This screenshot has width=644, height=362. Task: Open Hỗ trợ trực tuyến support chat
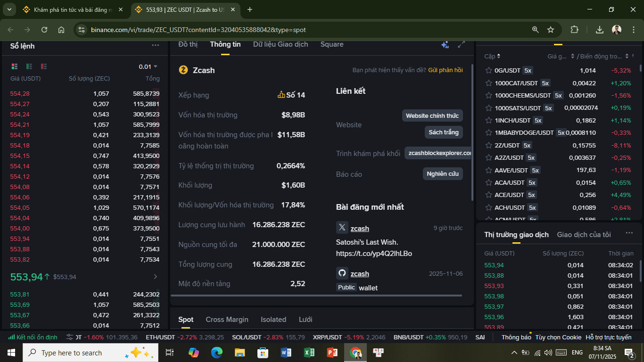608,337
